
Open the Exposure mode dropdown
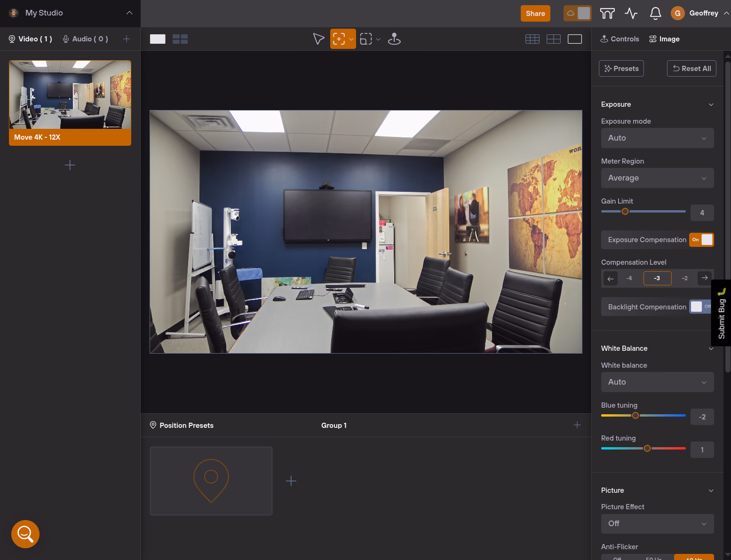click(x=658, y=138)
